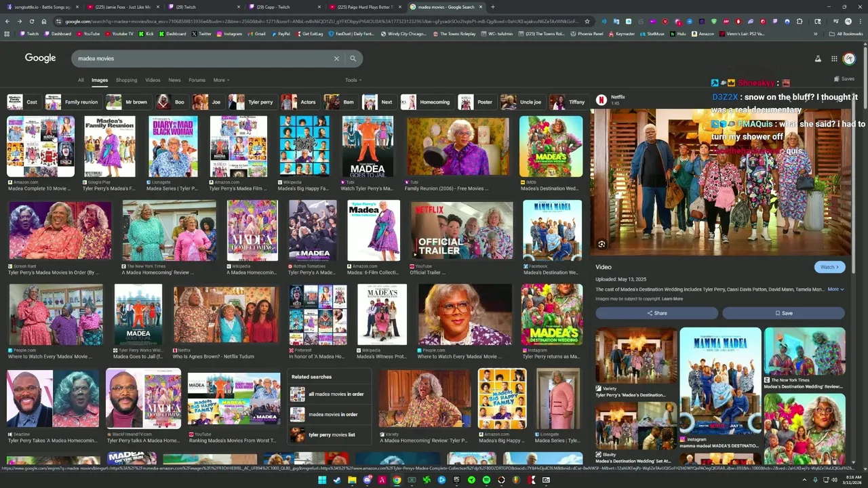The image size is (868, 488).
Task: Open Google Lens on the preview image
Action: 601,244
